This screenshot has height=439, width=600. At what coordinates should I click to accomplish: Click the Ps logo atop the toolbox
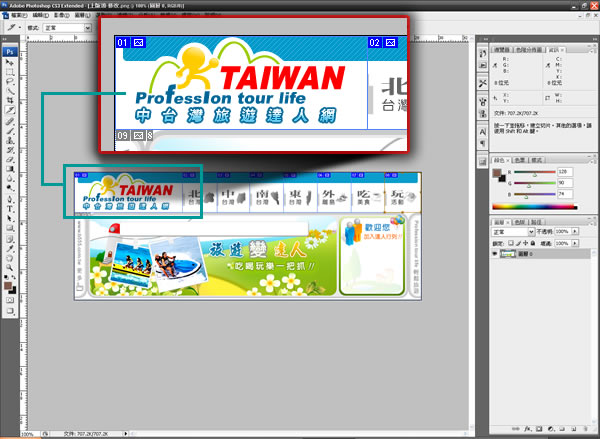[x=10, y=52]
